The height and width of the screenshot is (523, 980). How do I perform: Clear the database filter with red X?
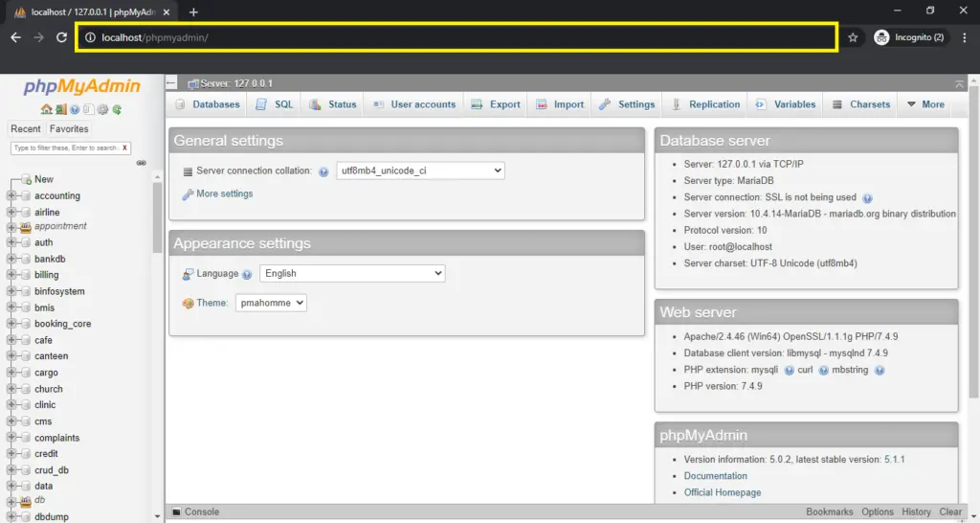[x=124, y=148]
